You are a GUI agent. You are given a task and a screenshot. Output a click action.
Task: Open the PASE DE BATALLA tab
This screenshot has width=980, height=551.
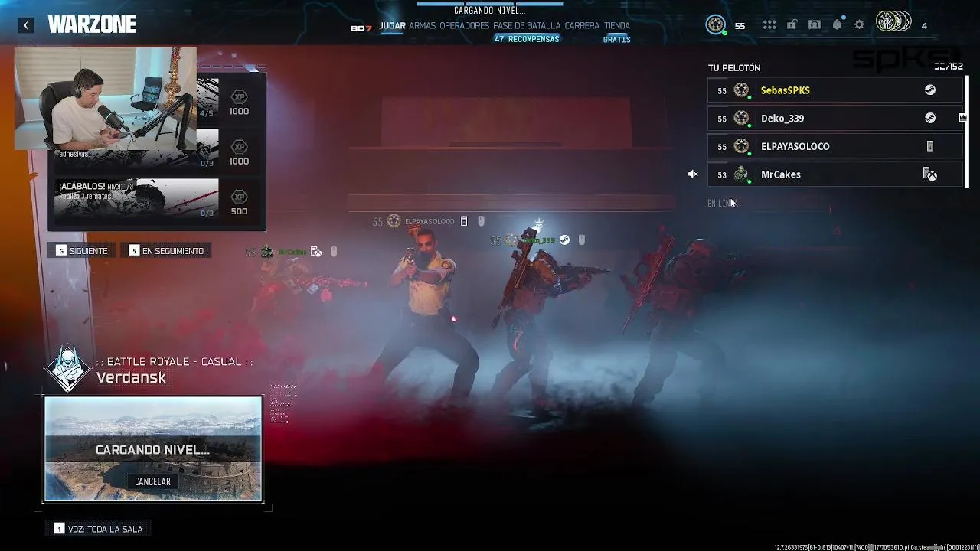(527, 25)
